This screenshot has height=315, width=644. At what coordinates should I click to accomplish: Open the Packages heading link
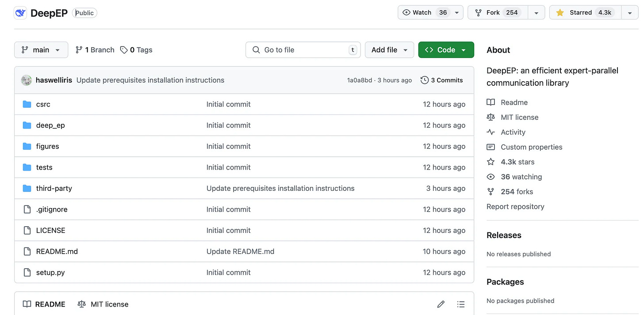505,282
